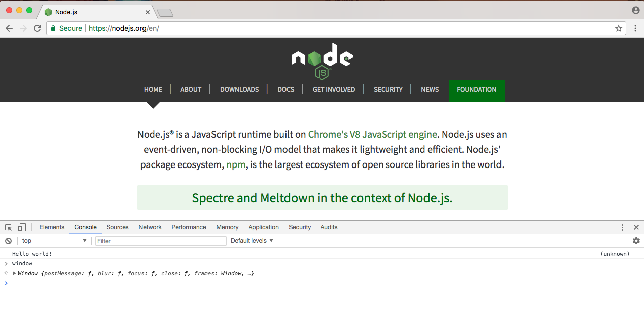This screenshot has height=333, width=644.
Task: Open a new tab with the new tab button
Action: click(x=165, y=13)
